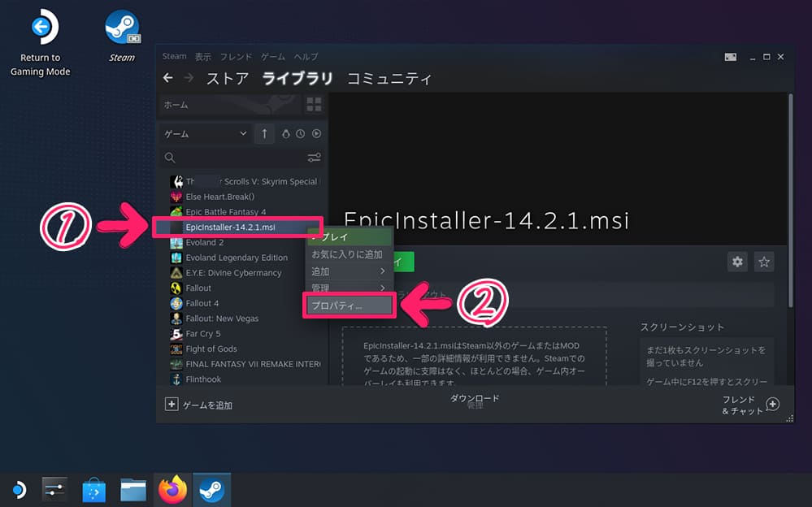This screenshot has height=507, width=812.
Task: Open the フレンド menu
Action: pyautogui.click(x=236, y=56)
